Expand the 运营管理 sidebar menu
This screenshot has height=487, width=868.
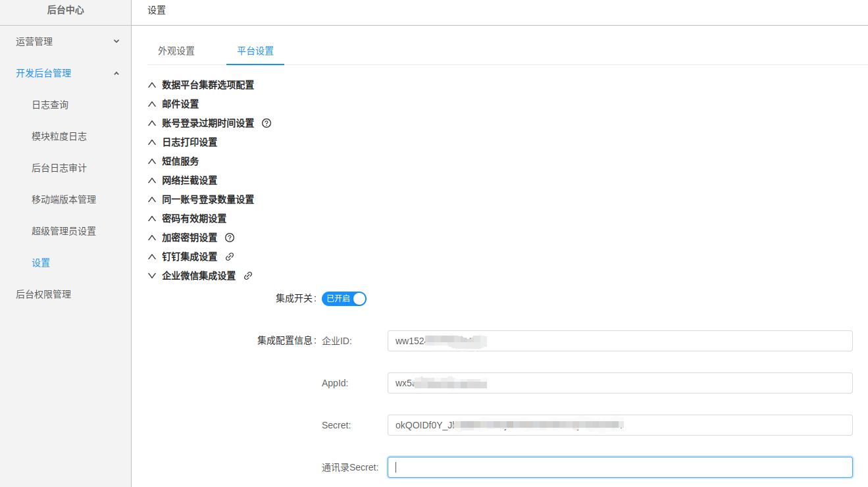click(x=66, y=41)
